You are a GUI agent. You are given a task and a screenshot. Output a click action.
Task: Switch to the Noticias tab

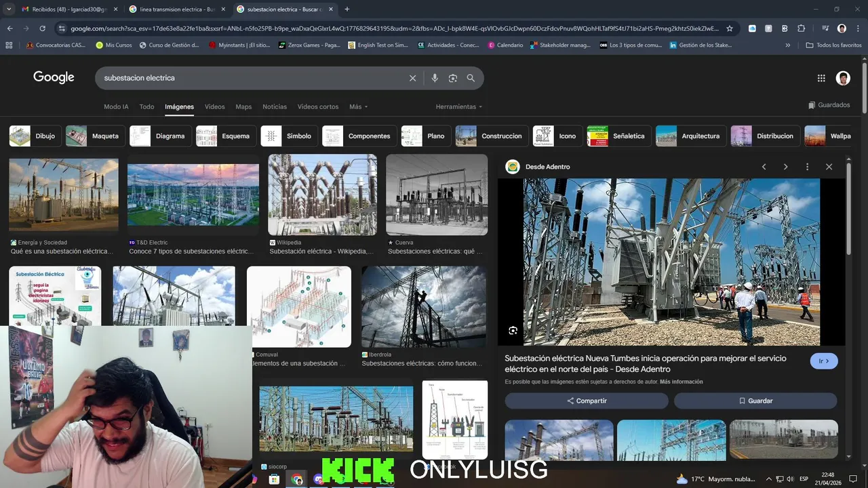(275, 106)
